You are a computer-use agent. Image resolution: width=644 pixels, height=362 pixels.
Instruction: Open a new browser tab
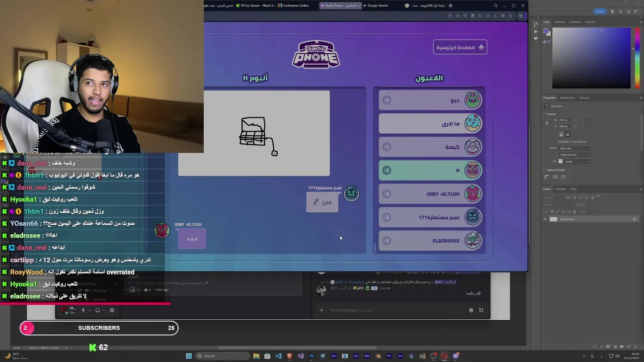[450, 6]
